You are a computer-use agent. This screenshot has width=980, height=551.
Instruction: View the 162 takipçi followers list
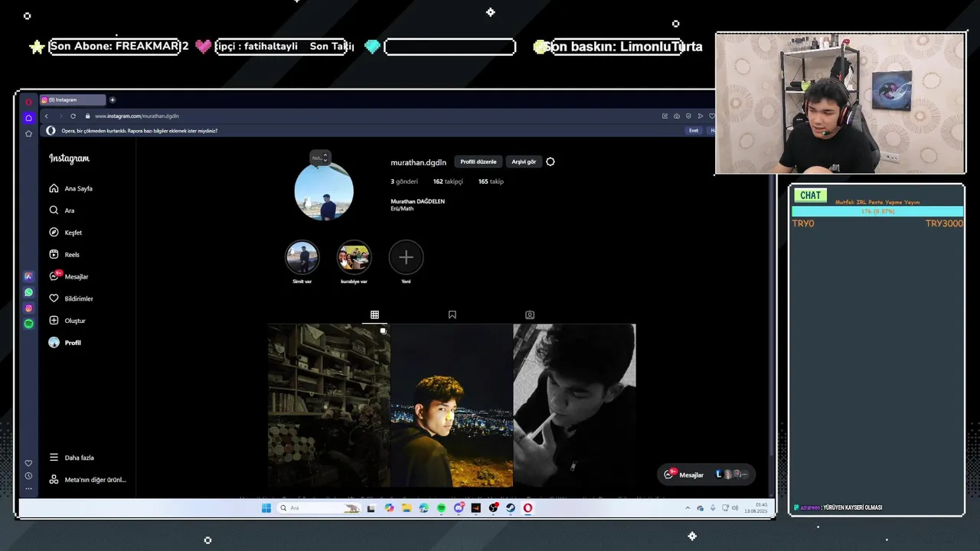pos(448,181)
